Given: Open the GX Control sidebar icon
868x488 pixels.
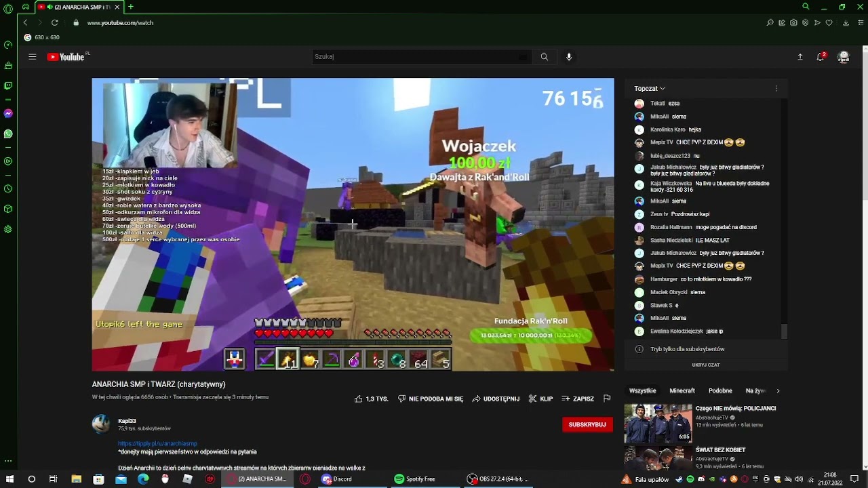Looking at the screenshot, I should point(8,45).
